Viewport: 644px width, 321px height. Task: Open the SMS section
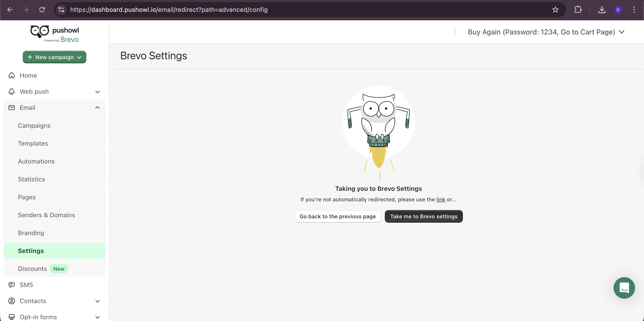coord(26,285)
